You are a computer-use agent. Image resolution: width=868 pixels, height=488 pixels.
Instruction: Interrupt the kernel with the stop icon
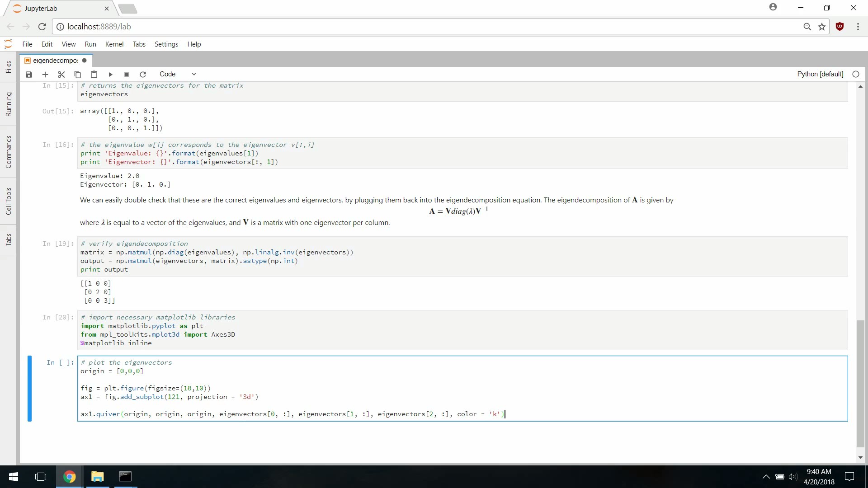pyautogui.click(x=127, y=74)
